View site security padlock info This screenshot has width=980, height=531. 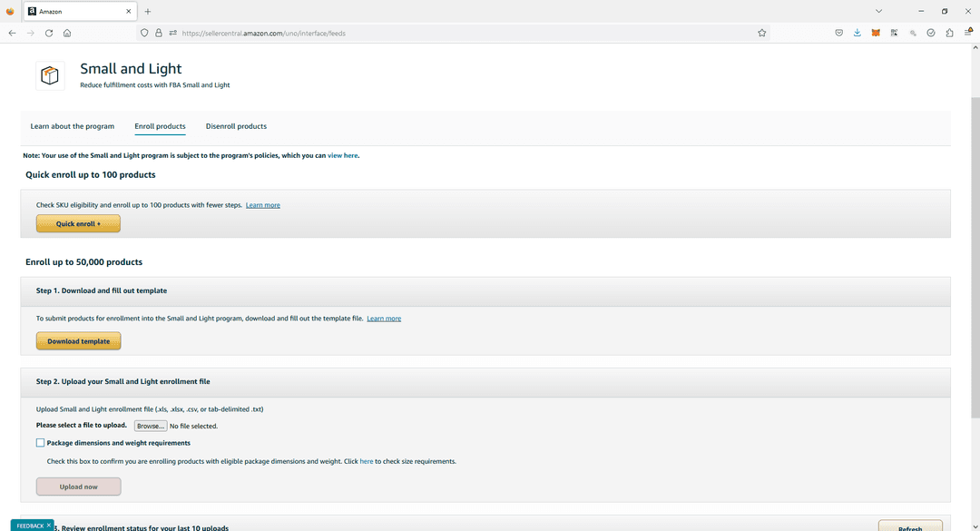click(x=159, y=34)
